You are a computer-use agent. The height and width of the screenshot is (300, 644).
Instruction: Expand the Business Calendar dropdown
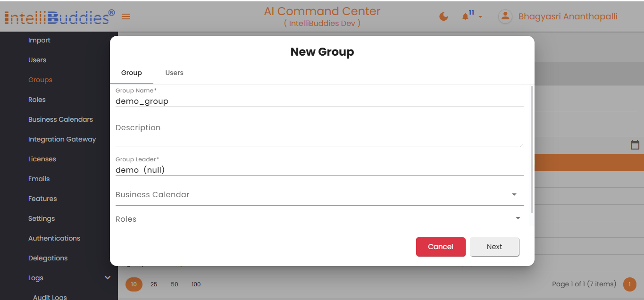tap(514, 194)
